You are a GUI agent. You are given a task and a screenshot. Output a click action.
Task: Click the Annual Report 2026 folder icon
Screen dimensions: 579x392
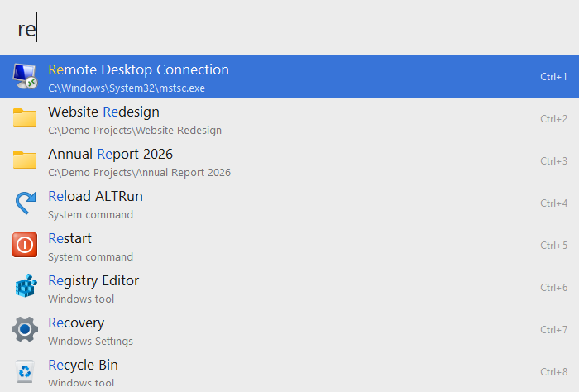tap(25, 160)
